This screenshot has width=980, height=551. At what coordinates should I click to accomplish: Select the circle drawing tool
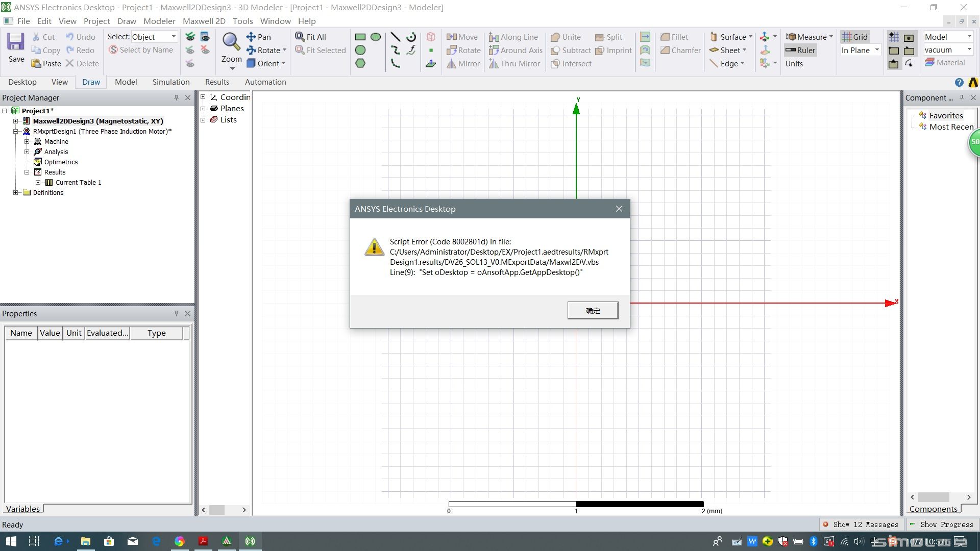(x=360, y=50)
